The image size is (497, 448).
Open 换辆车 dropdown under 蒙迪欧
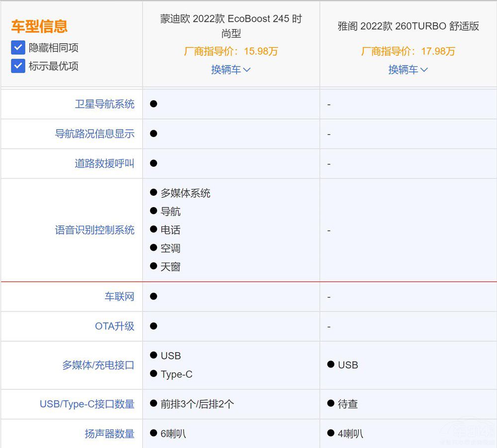pos(231,70)
